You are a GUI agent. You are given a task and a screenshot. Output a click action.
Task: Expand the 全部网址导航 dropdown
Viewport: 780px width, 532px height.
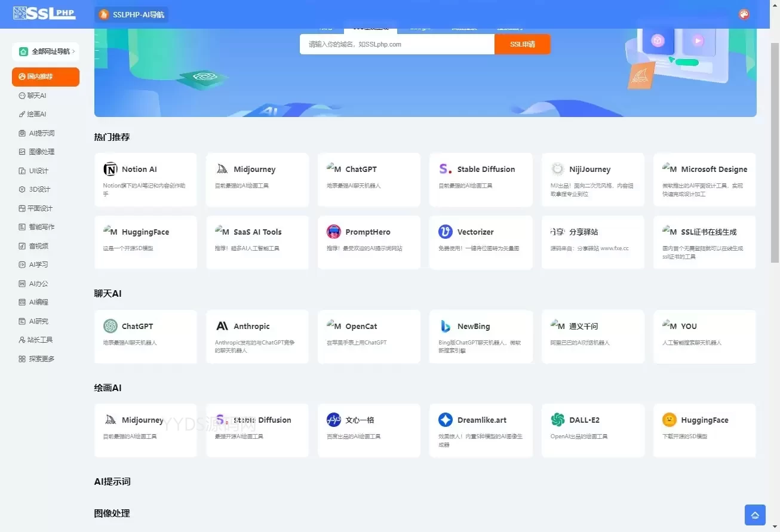pyautogui.click(x=46, y=51)
